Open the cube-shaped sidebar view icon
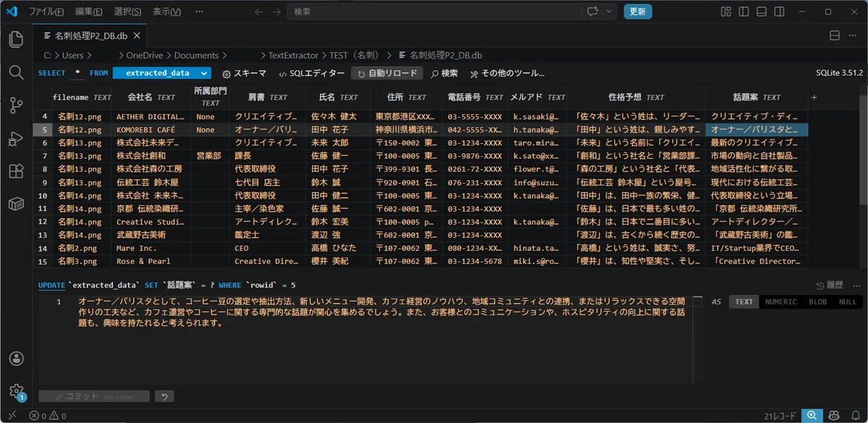868x423 pixels. 16,205
